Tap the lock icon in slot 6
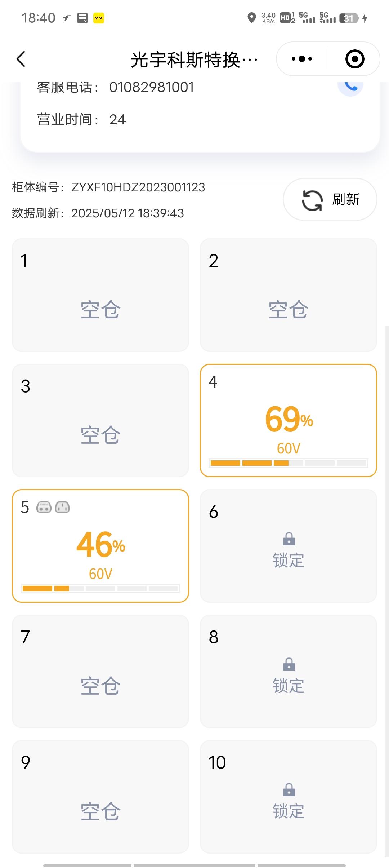This screenshot has height=868, width=389. coord(289,539)
